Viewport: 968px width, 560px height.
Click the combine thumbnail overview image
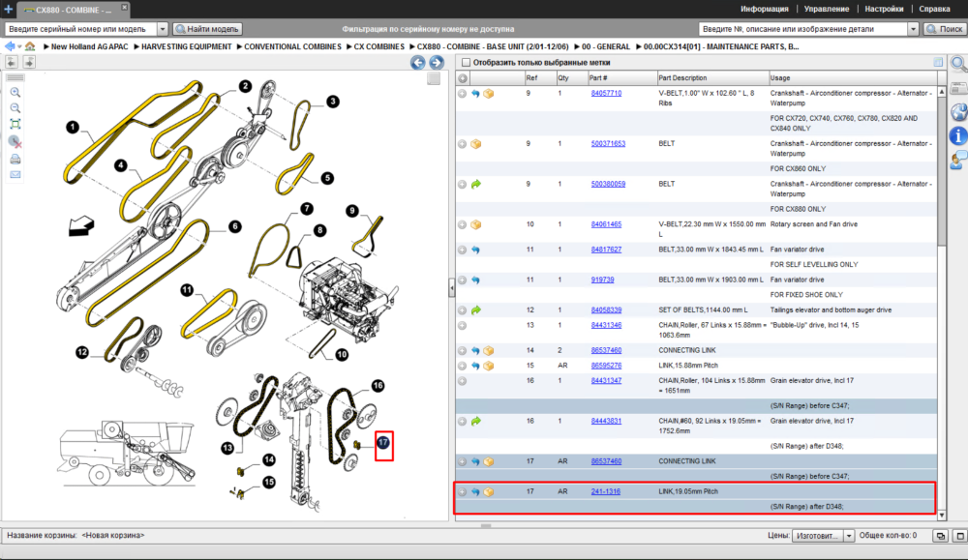tap(127, 454)
